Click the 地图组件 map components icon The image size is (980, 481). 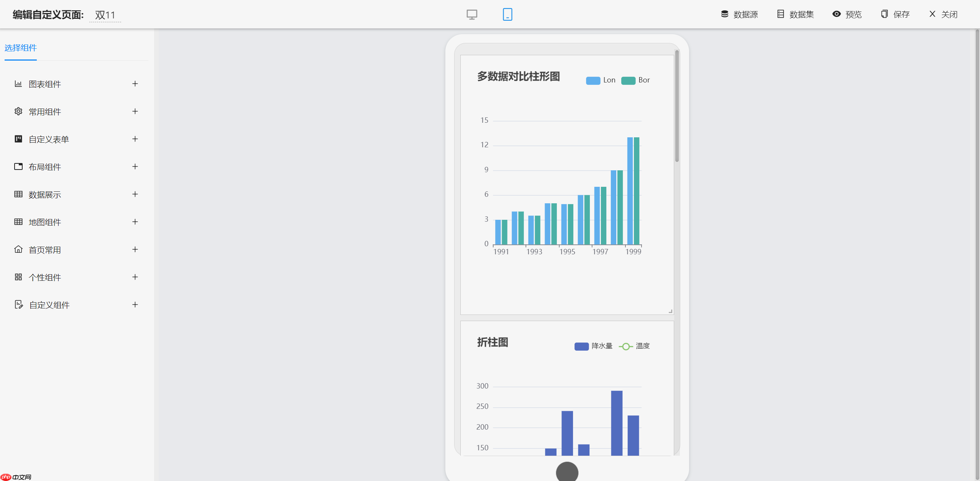coord(18,222)
